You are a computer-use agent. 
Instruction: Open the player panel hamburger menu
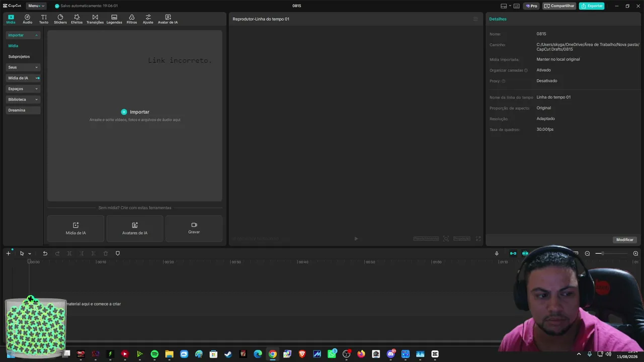coord(475,19)
